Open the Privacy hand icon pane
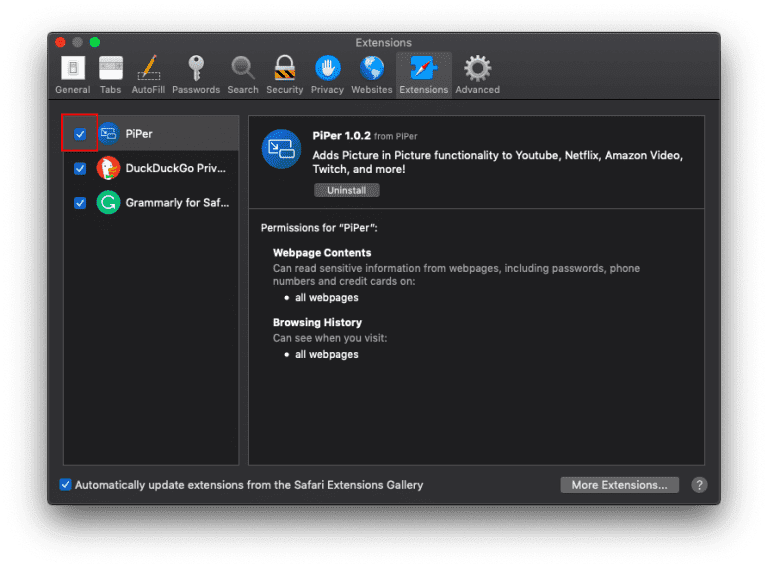This screenshot has width=768, height=568. (x=327, y=75)
